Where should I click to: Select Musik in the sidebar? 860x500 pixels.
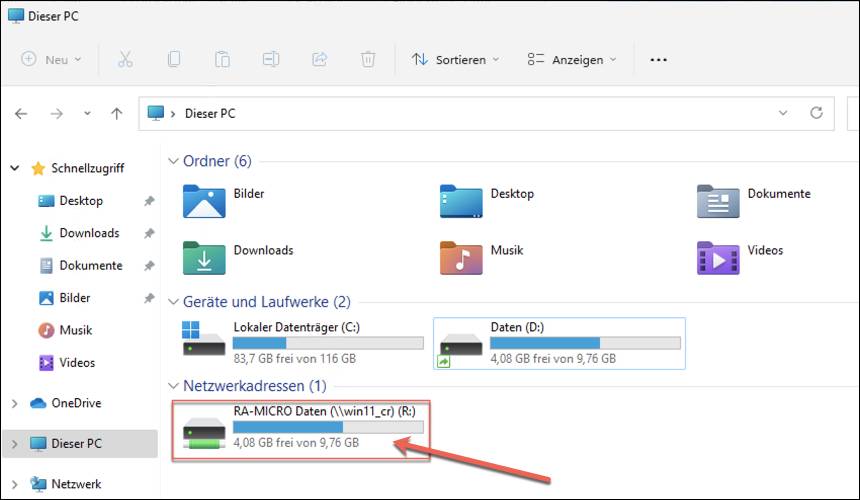(x=65, y=330)
